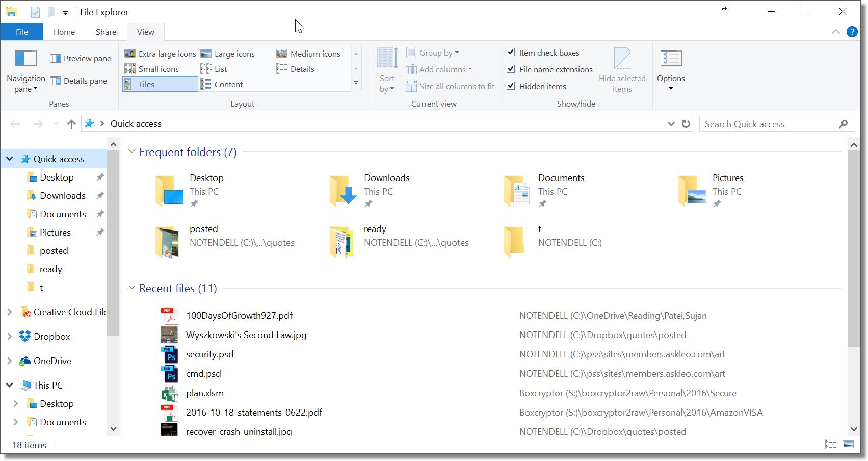Click the Navigation pane icon
The image size is (868, 461).
click(x=25, y=59)
